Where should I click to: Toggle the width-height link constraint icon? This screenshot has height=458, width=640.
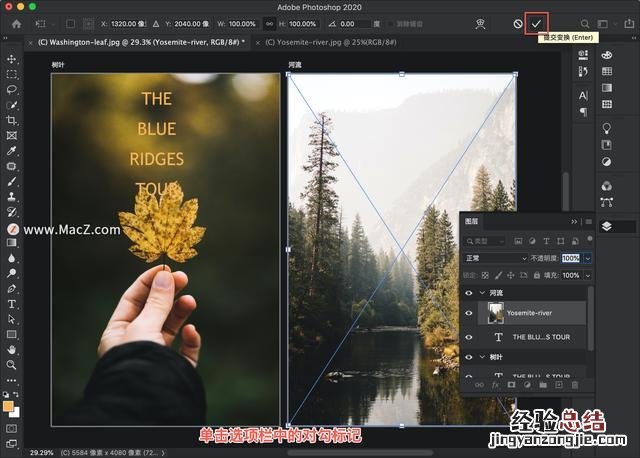269,24
